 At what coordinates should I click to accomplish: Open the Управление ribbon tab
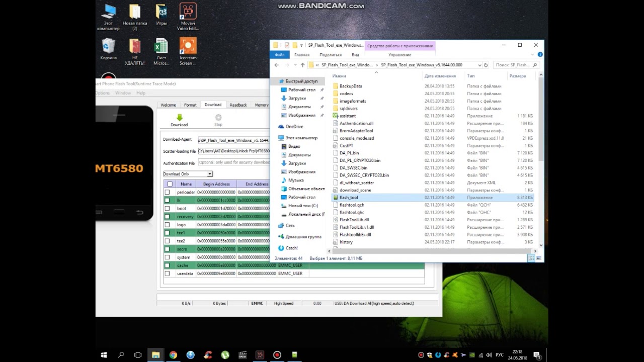[x=400, y=55]
